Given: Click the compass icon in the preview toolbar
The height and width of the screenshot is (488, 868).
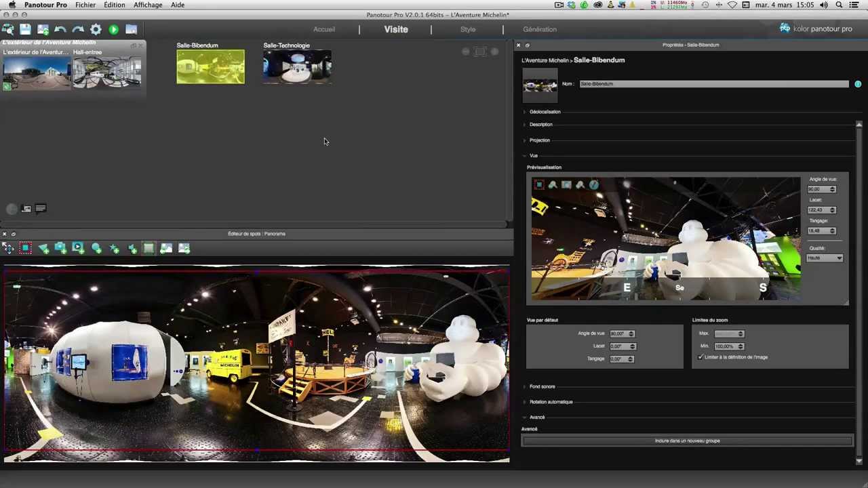Looking at the screenshot, I should click(x=594, y=184).
